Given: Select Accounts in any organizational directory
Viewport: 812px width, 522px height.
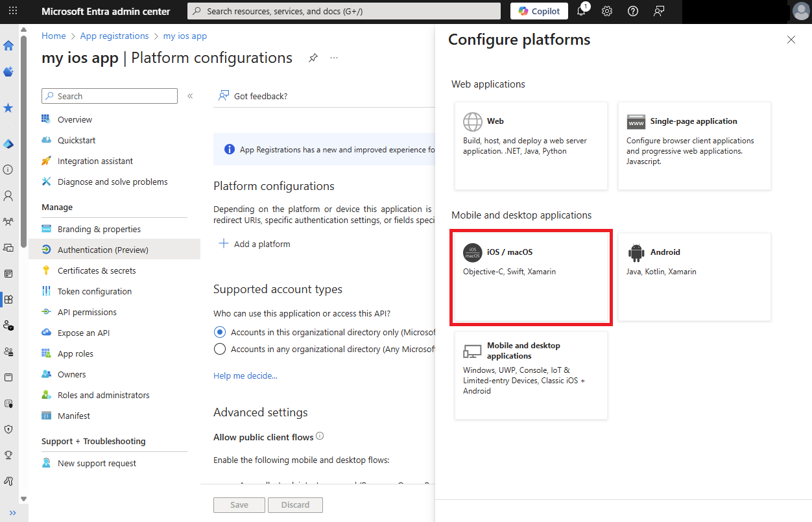Looking at the screenshot, I should click(x=220, y=349).
